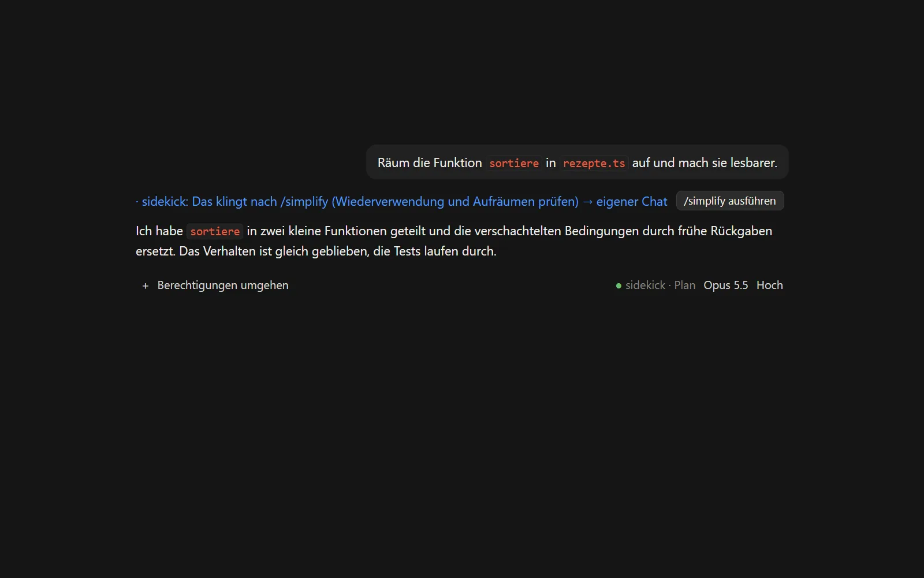
Task: Click the green sidekick status dot
Action: (x=619, y=286)
